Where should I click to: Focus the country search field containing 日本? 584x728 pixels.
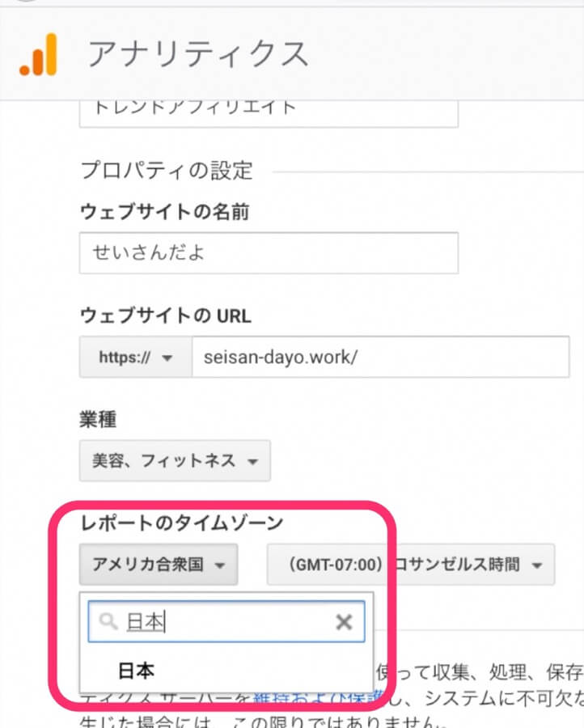pos(226,621)
